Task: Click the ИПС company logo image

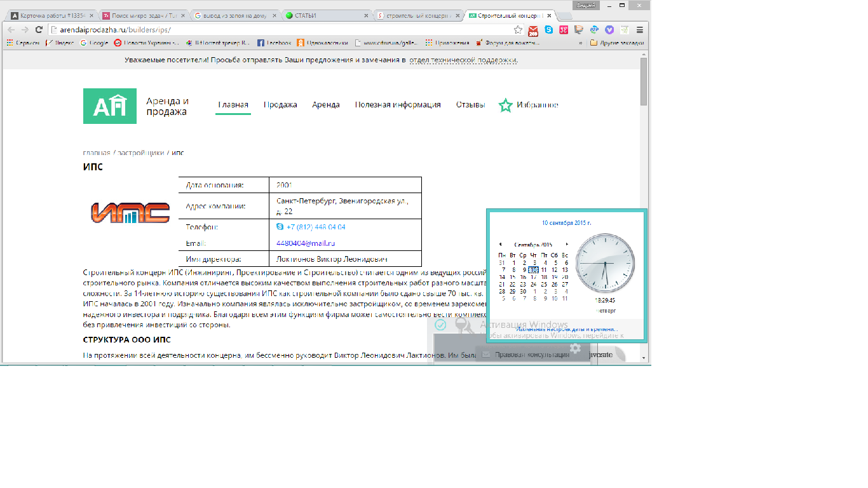Action: pyautogui.click(x=130, y=213)
